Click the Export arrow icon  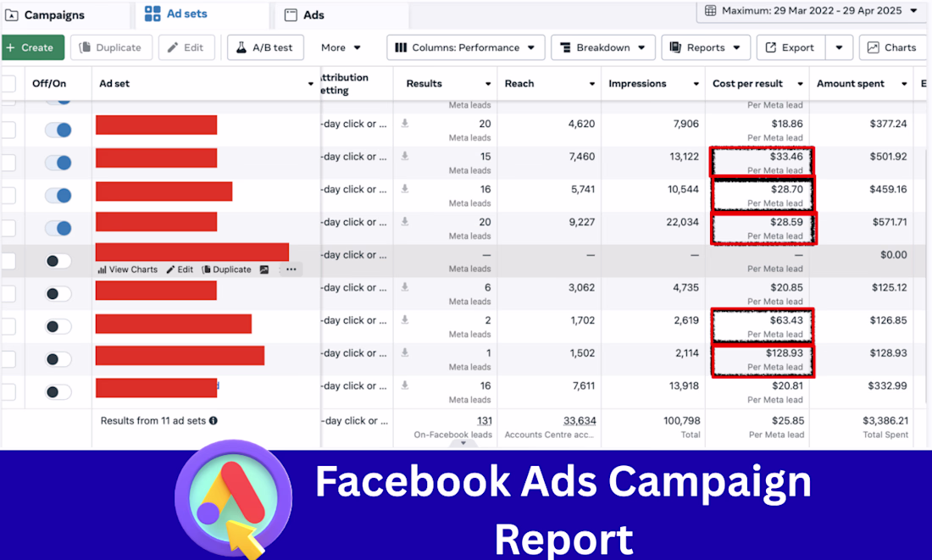click(770, 47)
